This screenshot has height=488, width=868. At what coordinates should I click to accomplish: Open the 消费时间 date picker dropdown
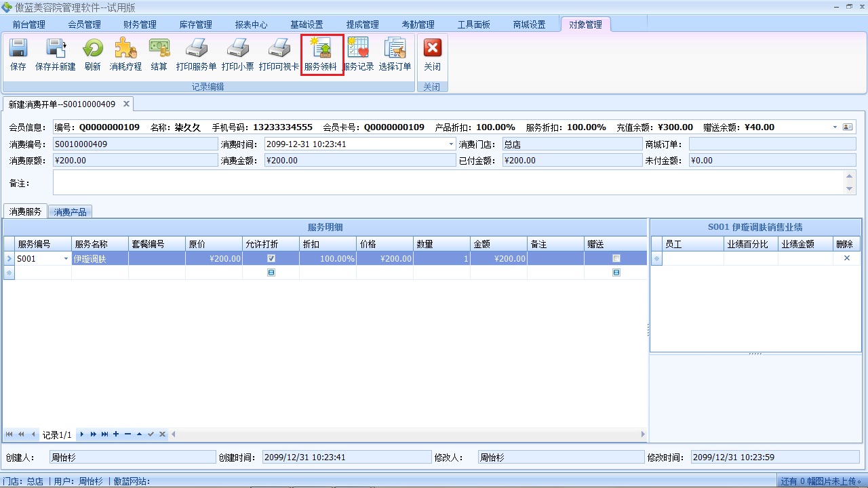450,144
